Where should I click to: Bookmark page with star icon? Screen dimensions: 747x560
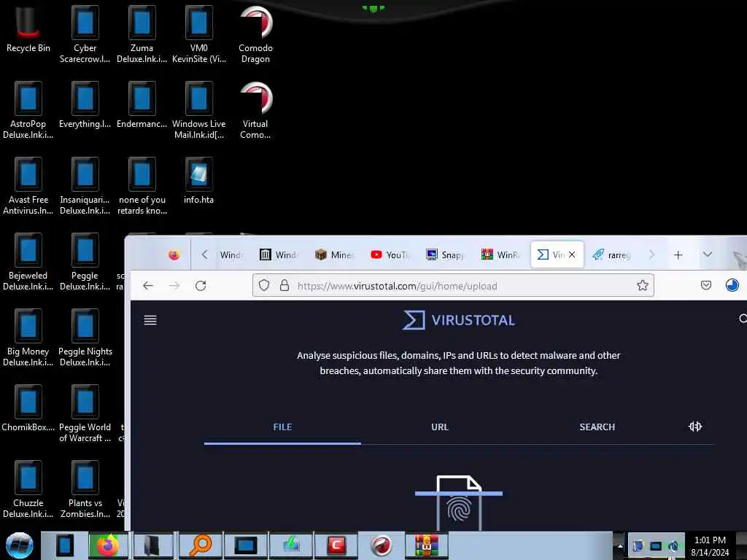coord(642,285)
